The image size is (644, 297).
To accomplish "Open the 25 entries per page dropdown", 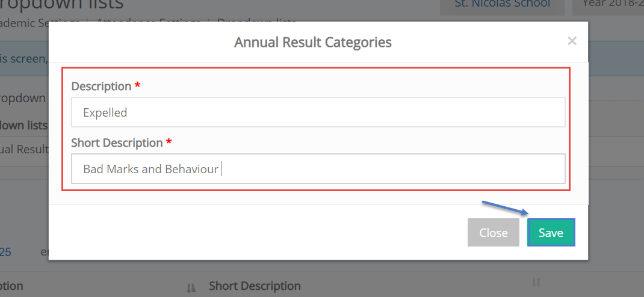I will (x=6, y=251).
